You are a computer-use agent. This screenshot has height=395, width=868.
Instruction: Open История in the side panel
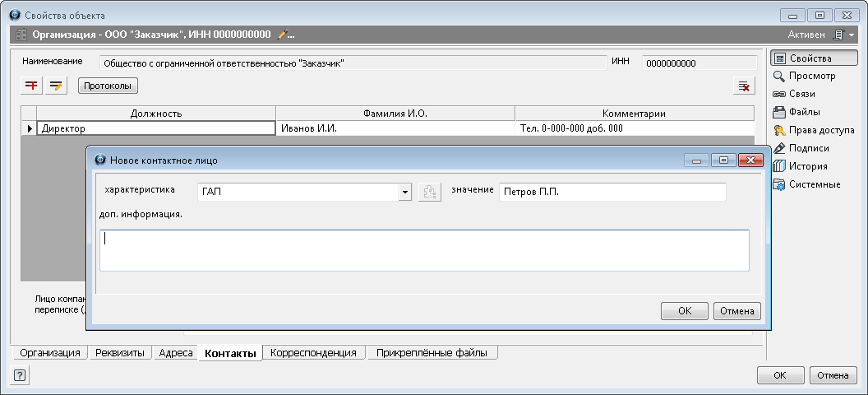tap(807, 166)
